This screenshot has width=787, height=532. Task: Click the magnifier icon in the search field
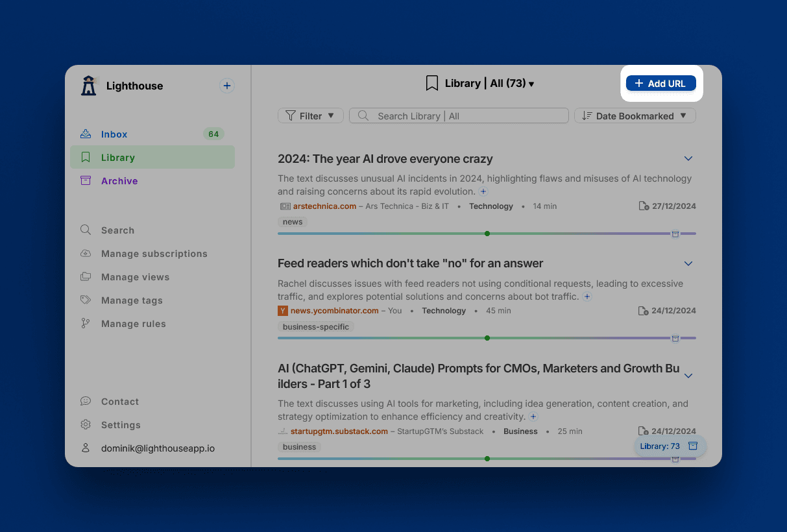(x=364, y=116)
